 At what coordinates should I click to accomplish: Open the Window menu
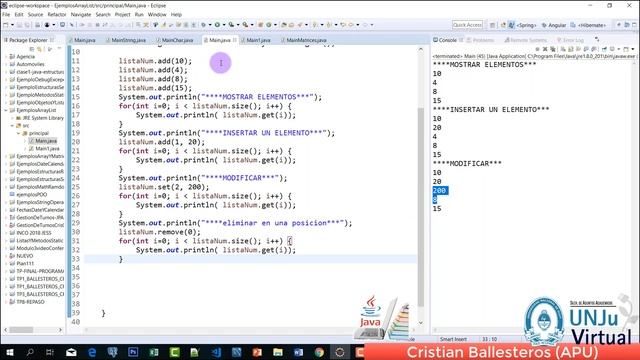(157, 14)
